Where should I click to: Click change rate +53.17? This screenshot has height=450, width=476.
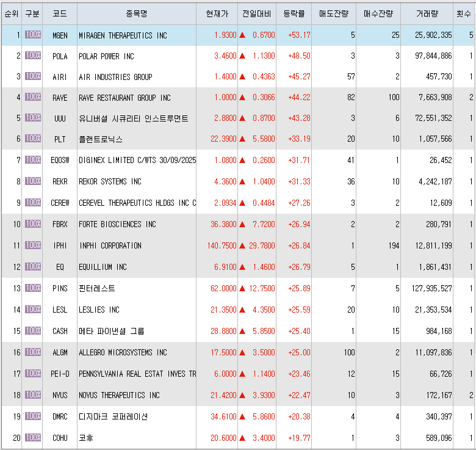(x=299, y=35)
